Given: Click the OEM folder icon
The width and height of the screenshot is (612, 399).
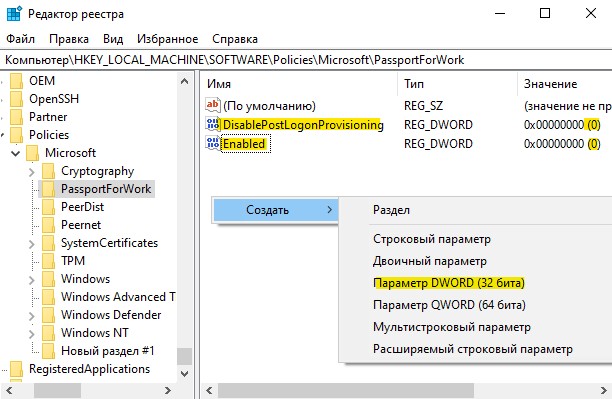Looking at the screenshot, I should click(16, 81).
